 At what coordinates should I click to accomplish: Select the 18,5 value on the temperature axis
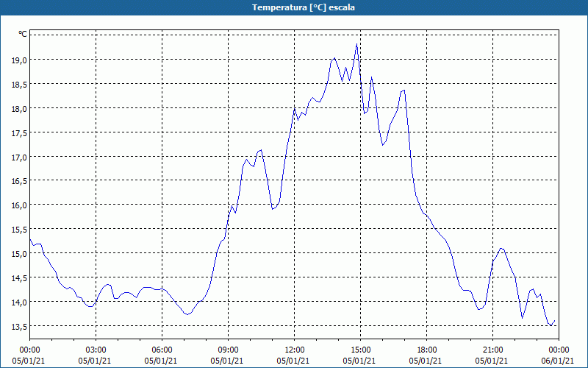pyautogui.click(x=19, y=84)
